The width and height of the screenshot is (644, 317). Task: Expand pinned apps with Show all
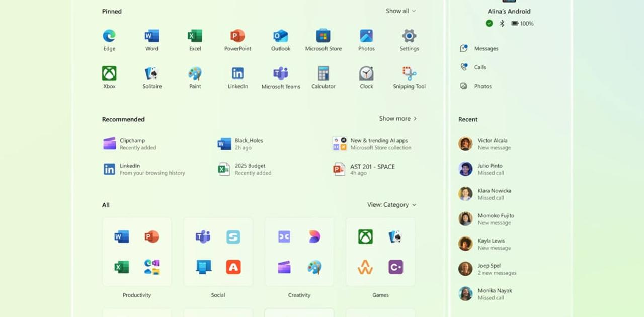401,11
